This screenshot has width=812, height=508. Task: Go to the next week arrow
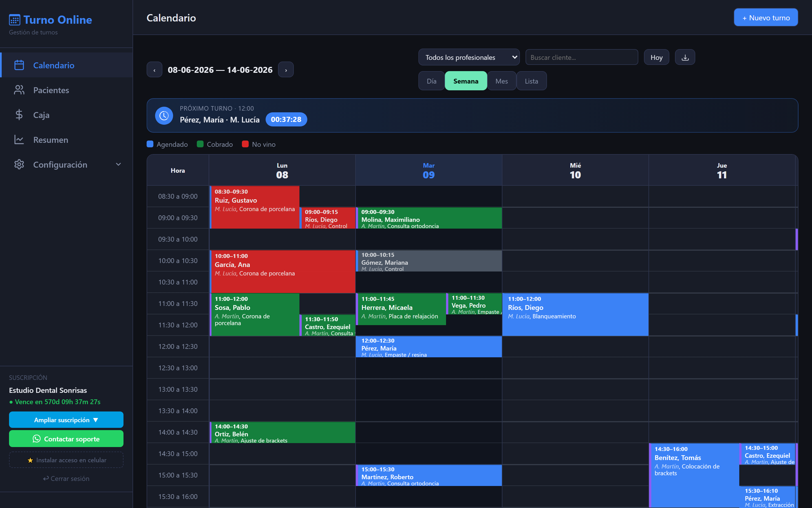286,70
